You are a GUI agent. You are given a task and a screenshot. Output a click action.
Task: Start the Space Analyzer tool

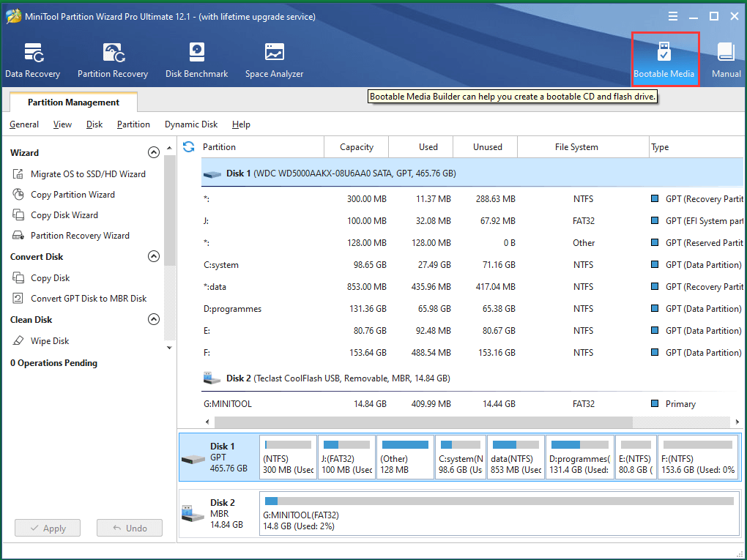point(275,60)
